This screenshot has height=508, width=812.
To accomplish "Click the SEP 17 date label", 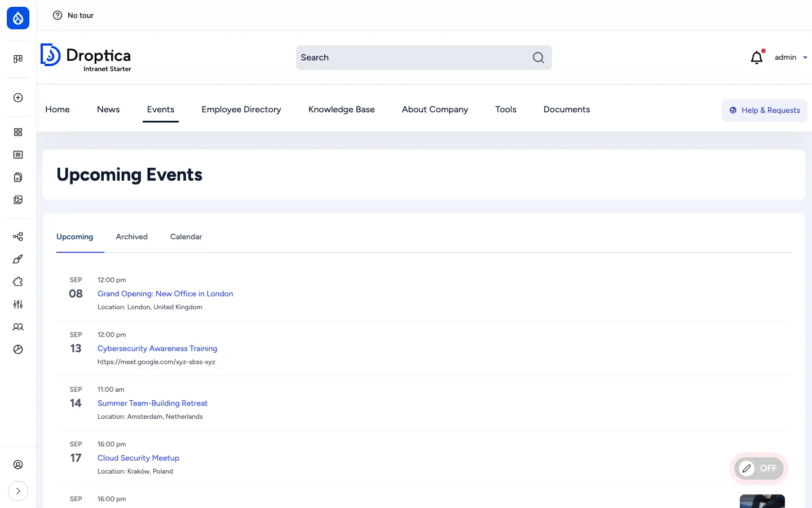I will (76, 453).
